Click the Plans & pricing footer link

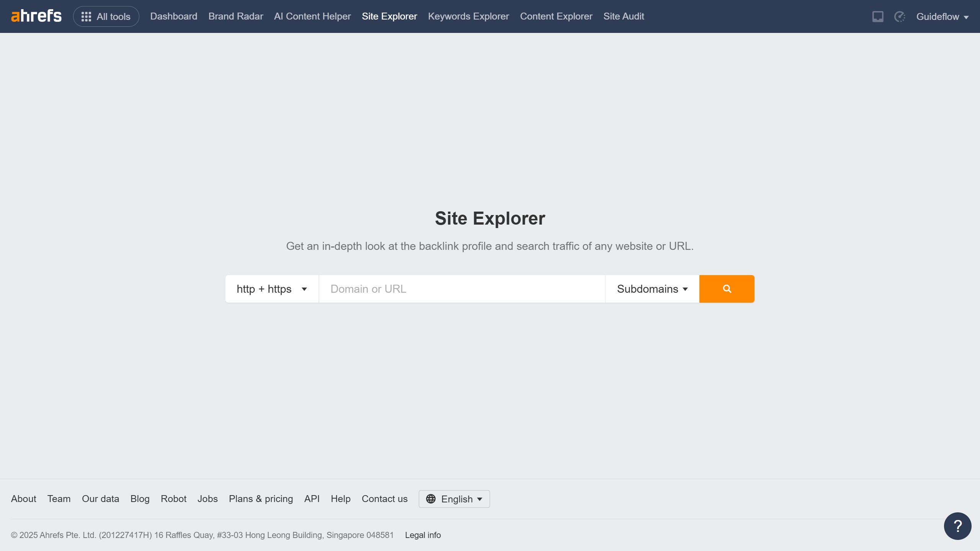[x=261, y=499]
